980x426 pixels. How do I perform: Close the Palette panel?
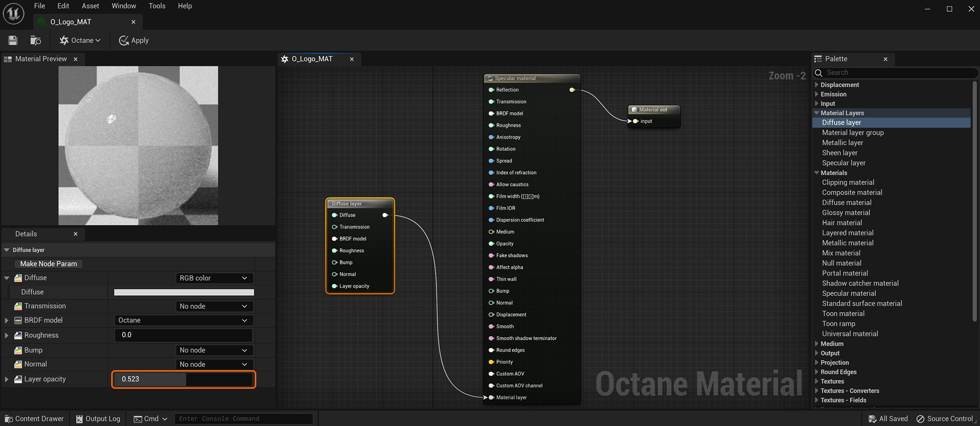click(885, 59)
